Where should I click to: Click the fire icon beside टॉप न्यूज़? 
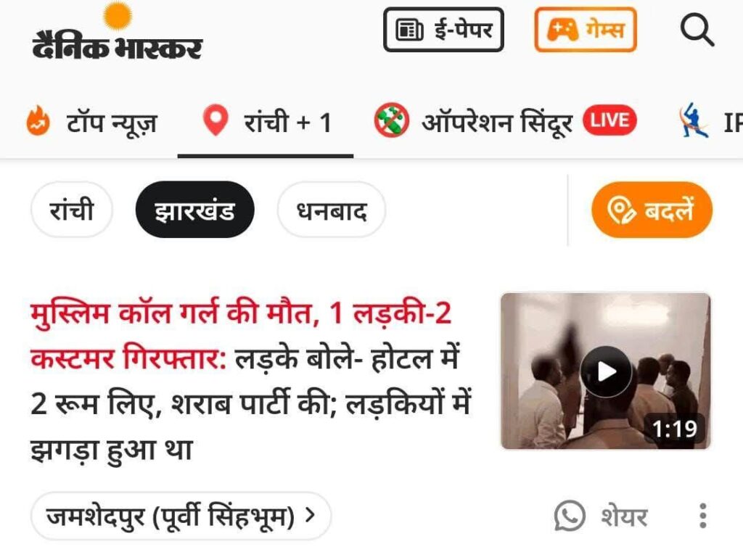38,121
